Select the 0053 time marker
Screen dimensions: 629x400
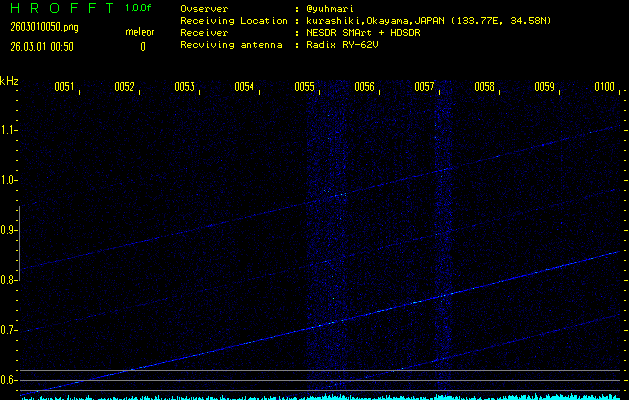[184, 87]
